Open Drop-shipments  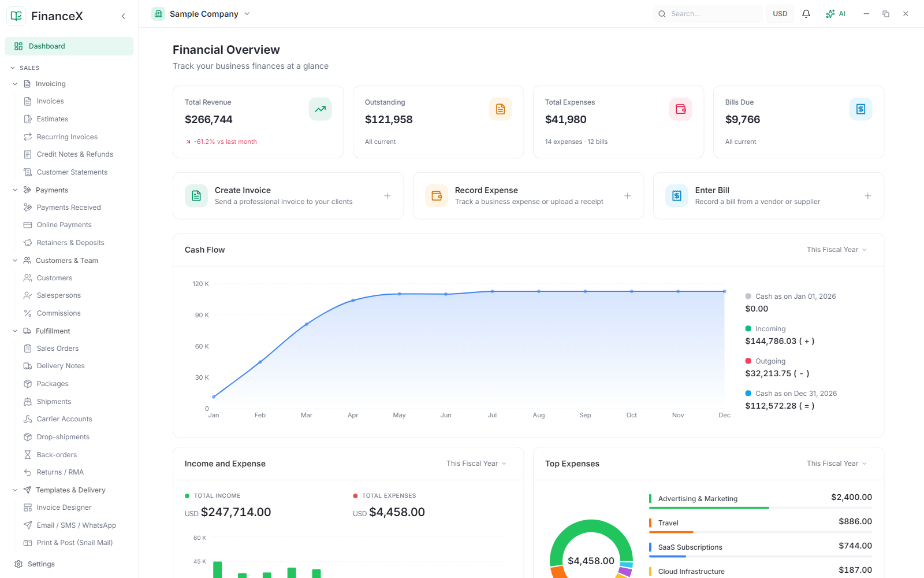pyautogui.click(x=63, y=437)
